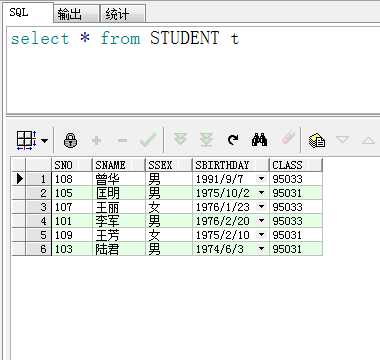
Task: Expand the grid layout dropdown arrow
Action: click(44, 140)
